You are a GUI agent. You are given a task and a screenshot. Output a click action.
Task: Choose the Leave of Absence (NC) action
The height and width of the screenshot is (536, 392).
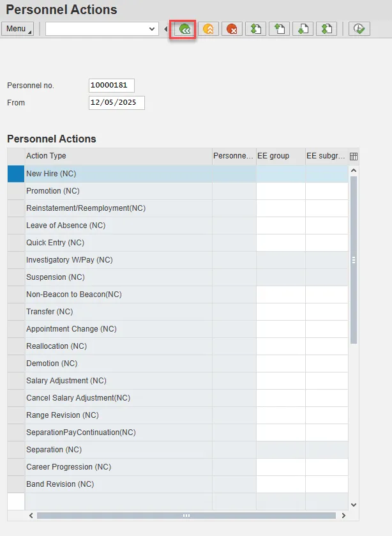pos(66,226)
